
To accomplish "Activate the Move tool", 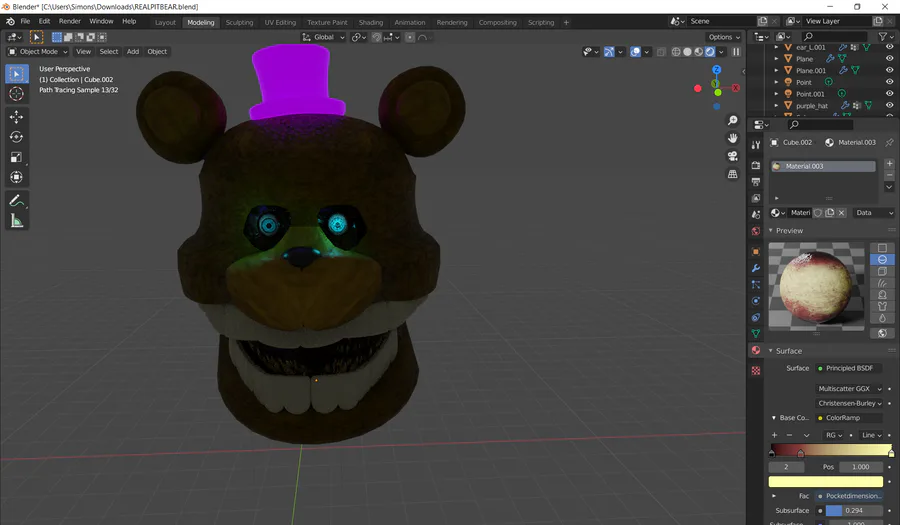I will click(x=16, y=117).
